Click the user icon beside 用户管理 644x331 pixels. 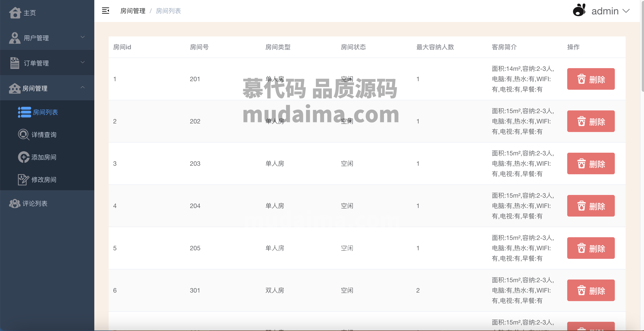tap(15, 38)
